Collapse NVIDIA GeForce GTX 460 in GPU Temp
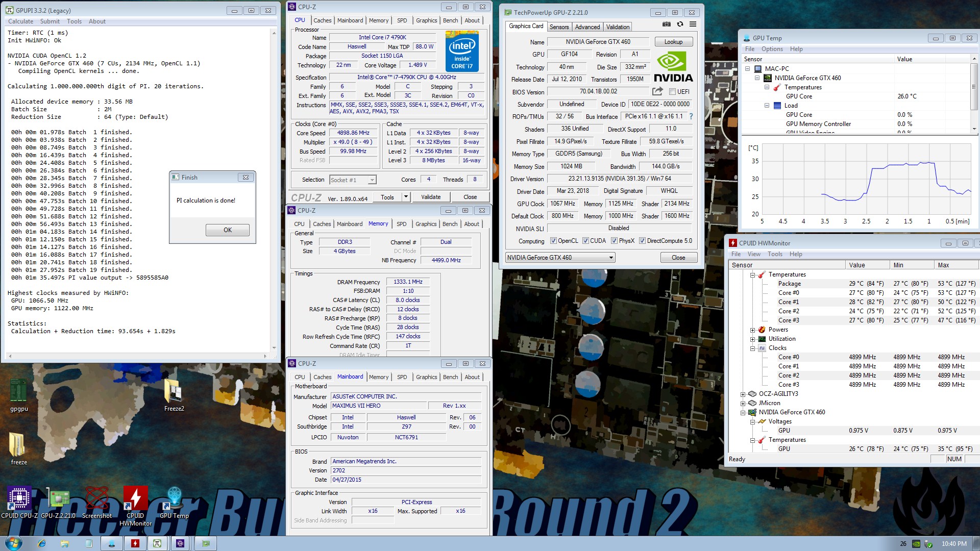The height and width of the screenshot is (551, 980). click(x=757, y=78)
